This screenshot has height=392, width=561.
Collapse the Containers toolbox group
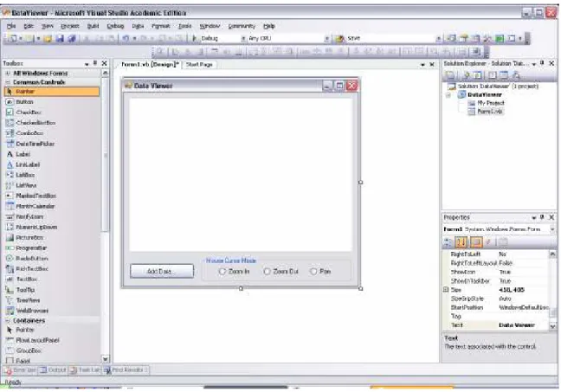click(8, 321)
